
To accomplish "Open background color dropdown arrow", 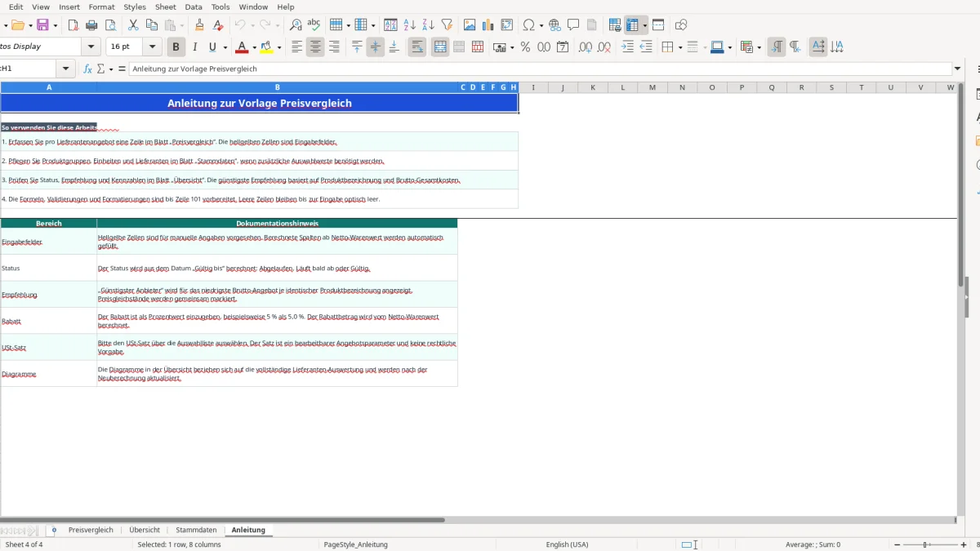I will click(279, 47).
